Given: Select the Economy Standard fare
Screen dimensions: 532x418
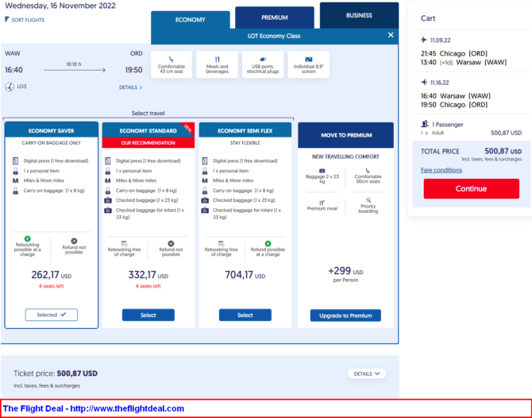Looking at the screenshot, I should pos(148,315).
